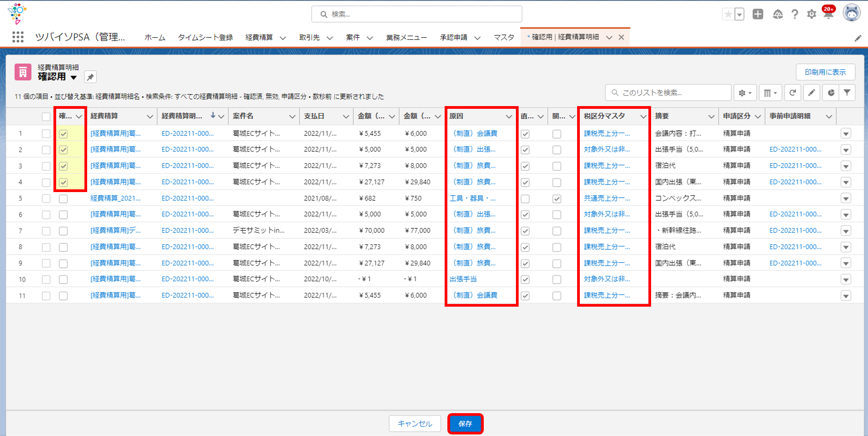This screenshot has width=868, height=436.
Task: Click the キャンセル button
Action: point(415,424)
